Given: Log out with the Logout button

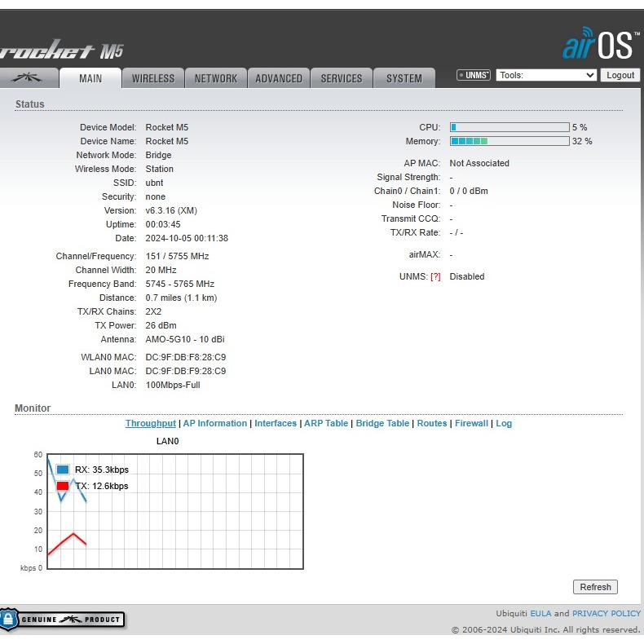Looking at the screenshot, I should point(620,75).
